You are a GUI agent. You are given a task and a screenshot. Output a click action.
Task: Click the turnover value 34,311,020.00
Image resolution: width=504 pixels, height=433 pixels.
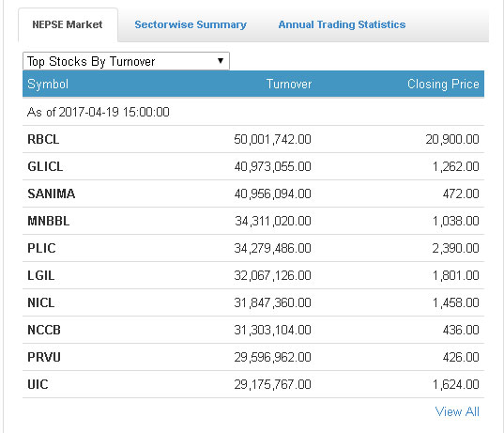click(273, 221)
